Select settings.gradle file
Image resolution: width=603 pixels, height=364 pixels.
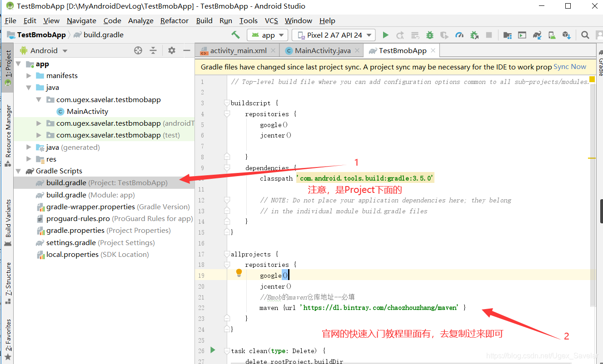tap(95, 242)
